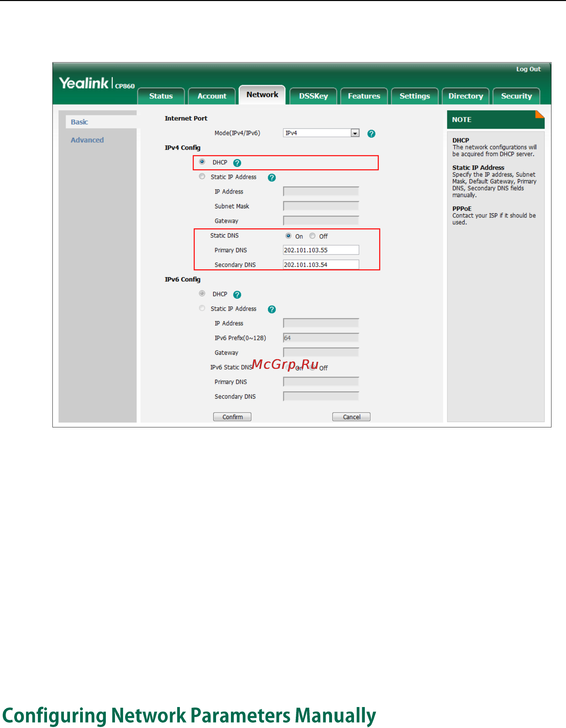Click the Internet Port section heading
566x728 pixels.
click(x=186, y=118)
